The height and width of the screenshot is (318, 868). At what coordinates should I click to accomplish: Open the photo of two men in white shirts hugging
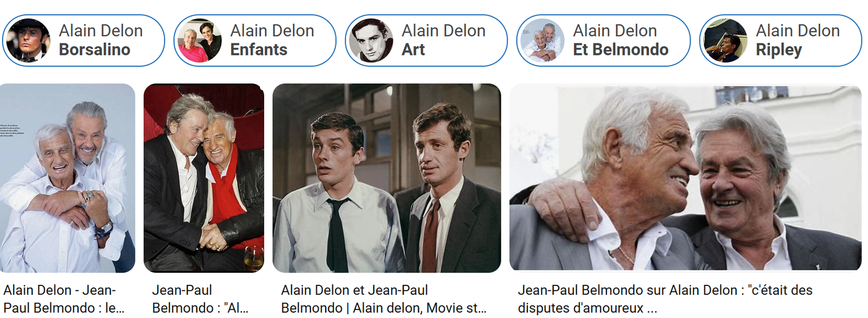click(x=67, y=178)
